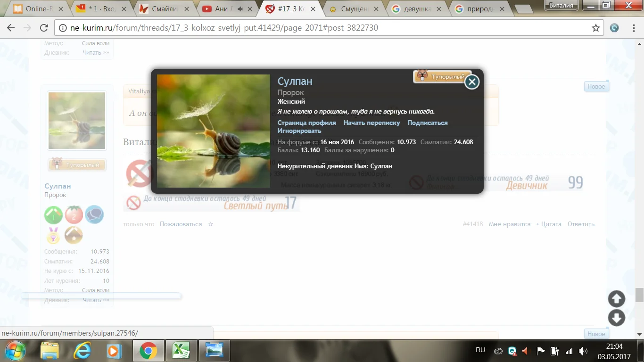Click the browser Back arrow
The image size is (644, 362).
(10, 28)
